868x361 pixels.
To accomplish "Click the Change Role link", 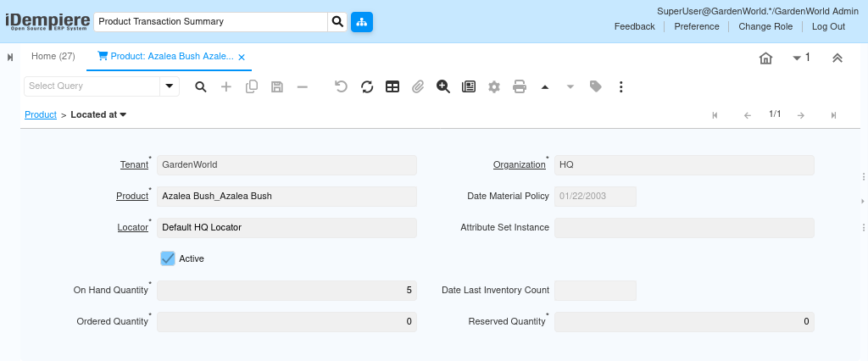I will pos(765,26).
